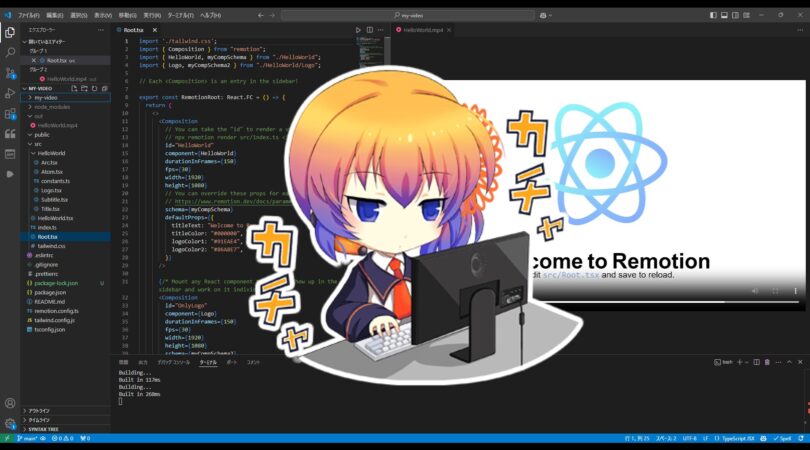
Task: Open the customize layout button
Action: click(746, 15)
